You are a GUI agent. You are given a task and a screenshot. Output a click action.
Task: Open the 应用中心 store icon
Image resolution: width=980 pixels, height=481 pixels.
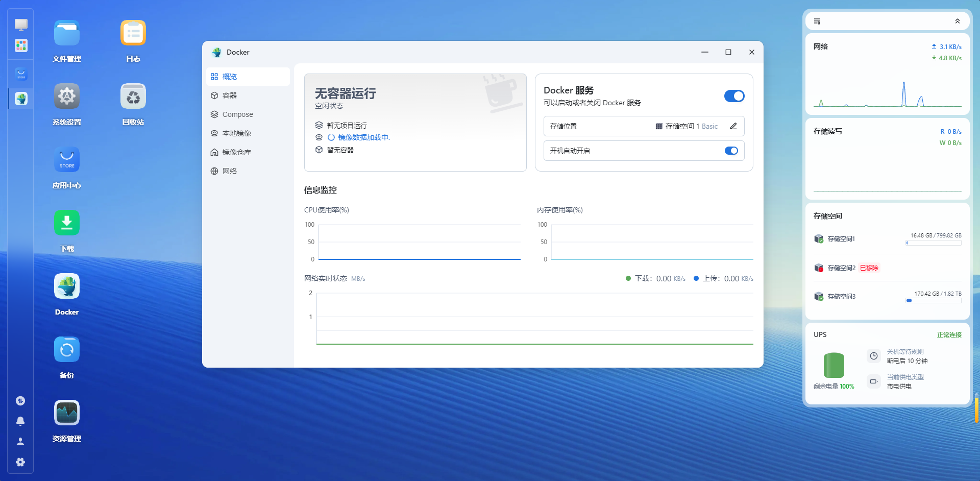click(67, 160)
